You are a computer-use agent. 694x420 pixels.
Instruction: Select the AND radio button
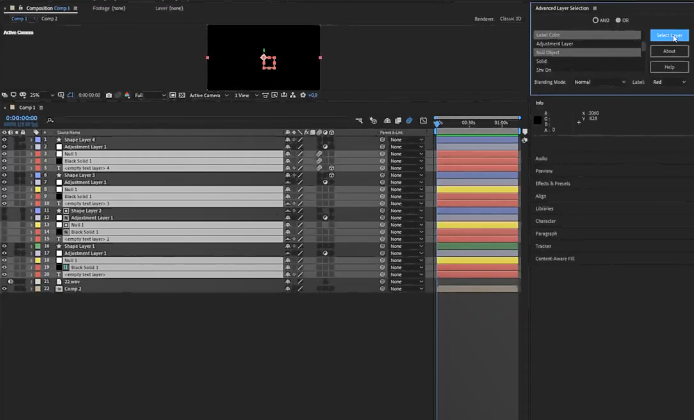click(596, 20)
